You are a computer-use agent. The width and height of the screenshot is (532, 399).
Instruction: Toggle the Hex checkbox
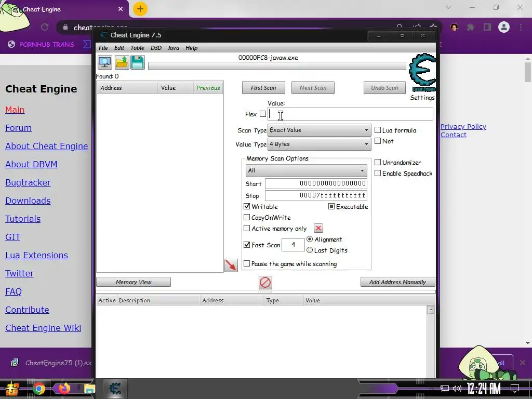[263, 114]
